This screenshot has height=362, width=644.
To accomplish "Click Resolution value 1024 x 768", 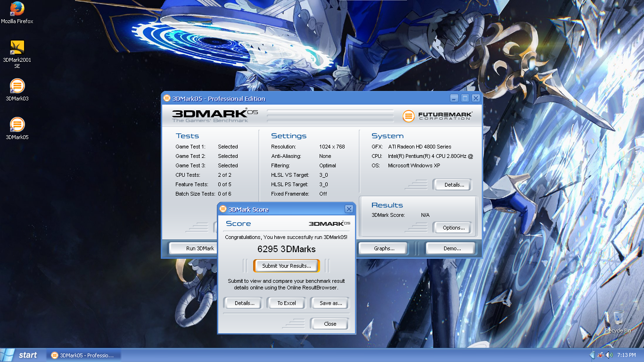I will pos(332,147).
